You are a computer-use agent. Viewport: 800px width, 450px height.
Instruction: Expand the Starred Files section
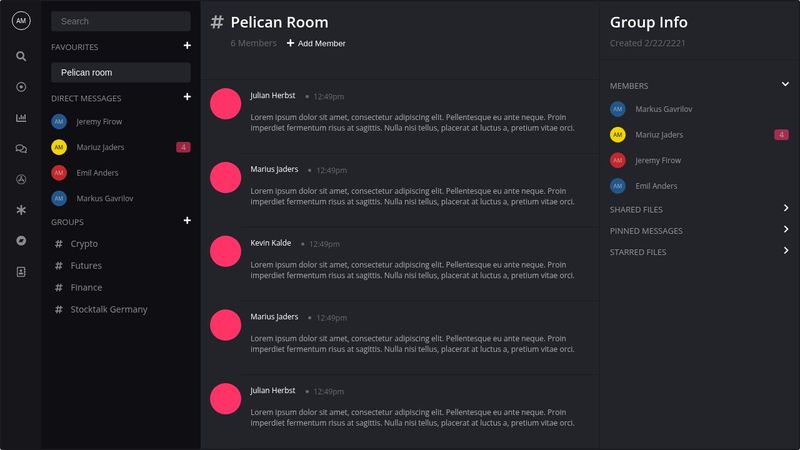pyautogui.click(x=786, y=251)
